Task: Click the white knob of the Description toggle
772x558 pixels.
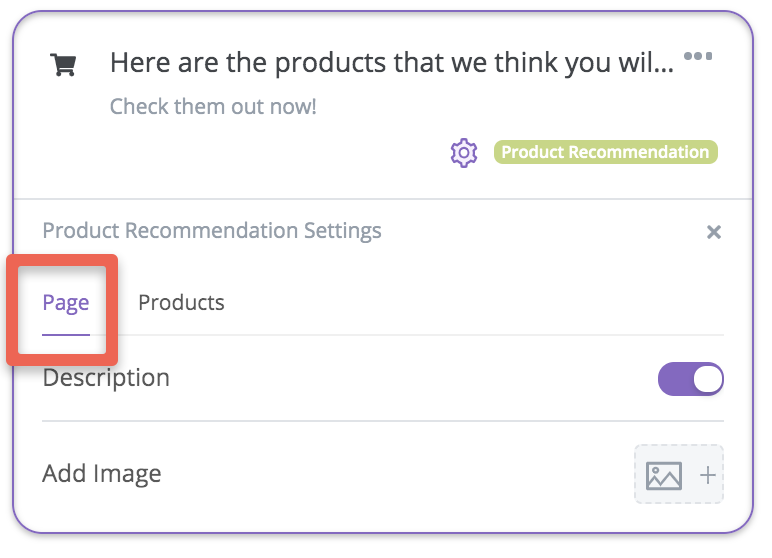Action: [708, 379]
